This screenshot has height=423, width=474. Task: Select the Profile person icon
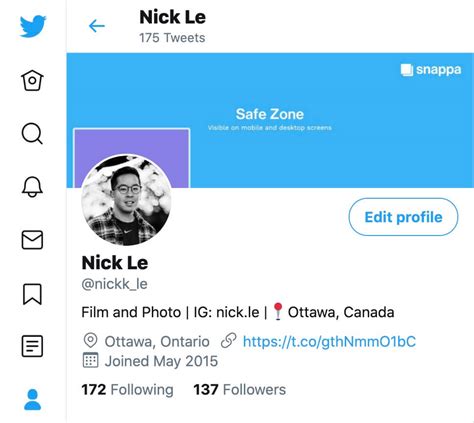33,399
